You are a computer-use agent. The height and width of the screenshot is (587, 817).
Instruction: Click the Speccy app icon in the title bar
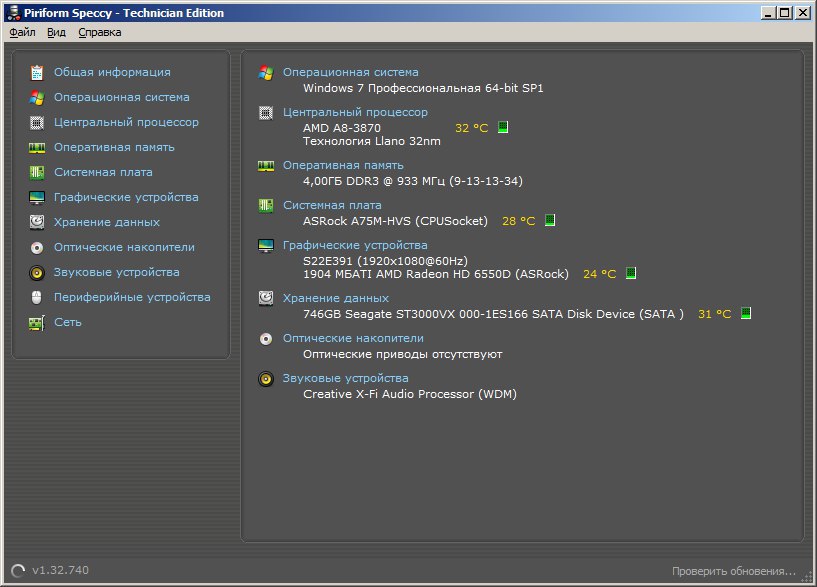pyautogui.click(x=14, y=13)
